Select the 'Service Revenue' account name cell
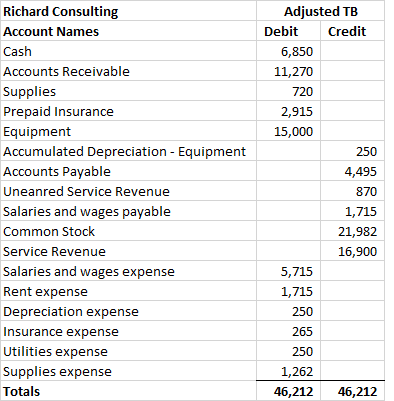394x401 pixels. pos(128,251)
